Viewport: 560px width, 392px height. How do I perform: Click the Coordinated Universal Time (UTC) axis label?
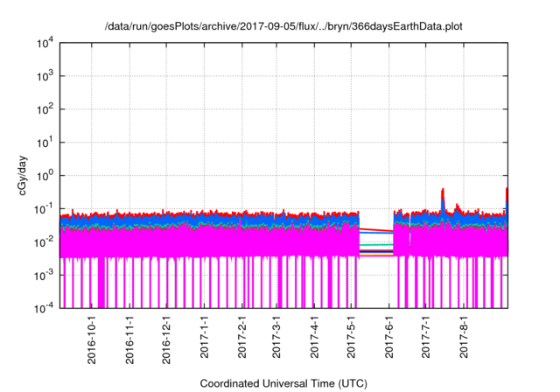[x=283, y=383]
